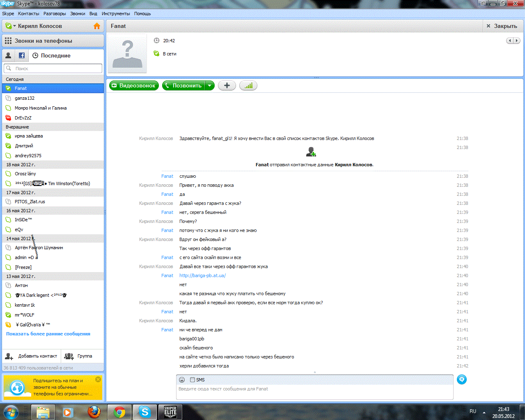Click the Позвонить call button

[x=183, y=85]
